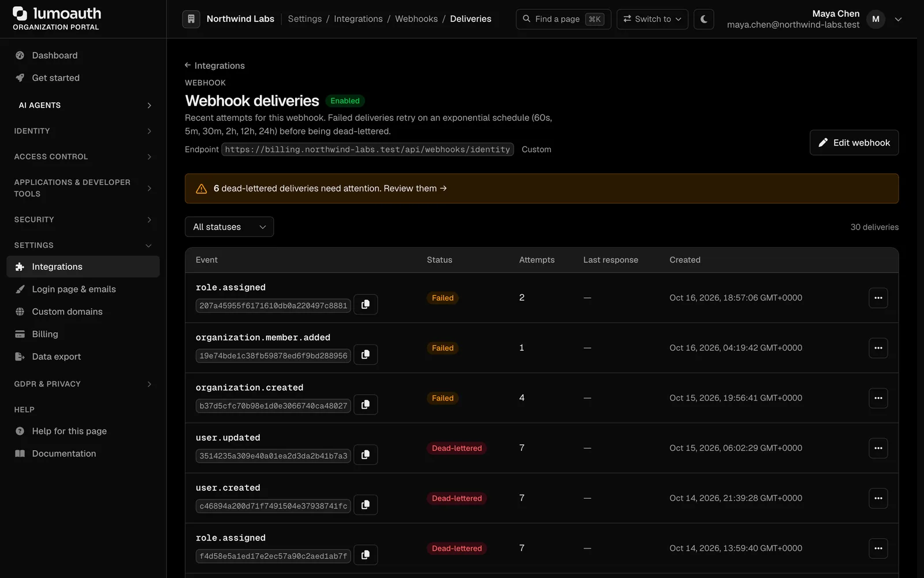Screen dimensions: 924x578
Task: Open actions menu for user.created row
Action: pyautogui.click(x=878, y=498)
